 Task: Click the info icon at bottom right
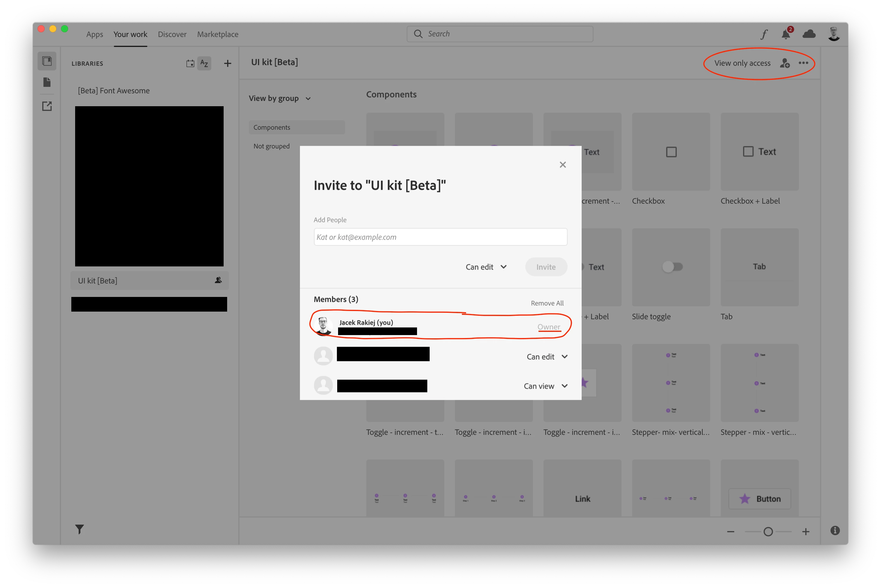point(835,530)
